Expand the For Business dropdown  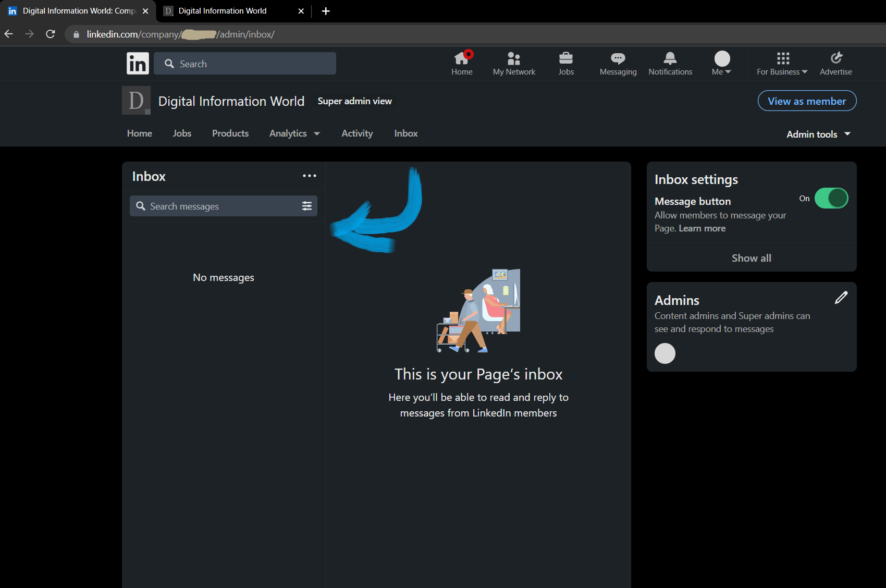coord(782,64)
